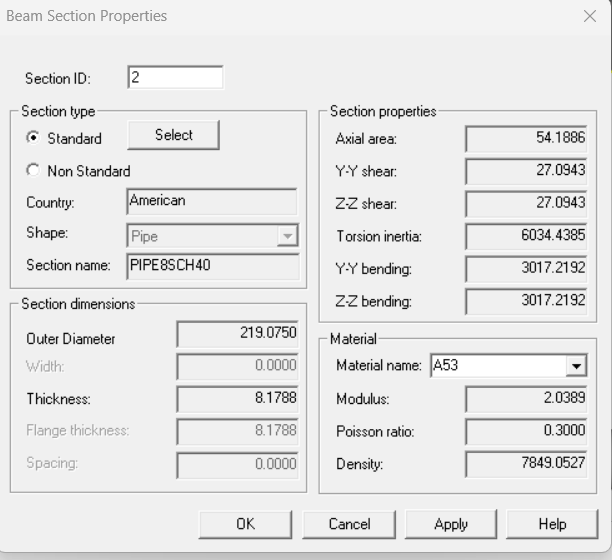This screenshot has width=612, height=560.
Task: Click the Material name combo box A53
Action: pos(509,366)
